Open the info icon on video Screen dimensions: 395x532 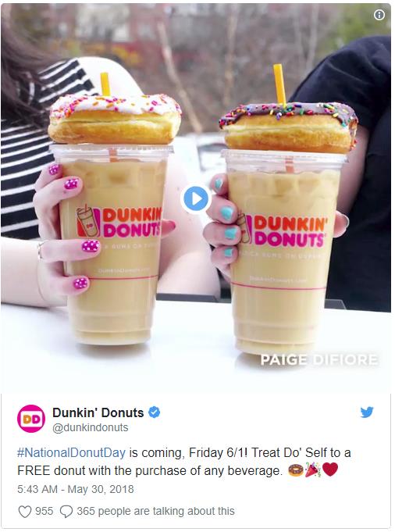pyautogui.click(x=379, y=15)
